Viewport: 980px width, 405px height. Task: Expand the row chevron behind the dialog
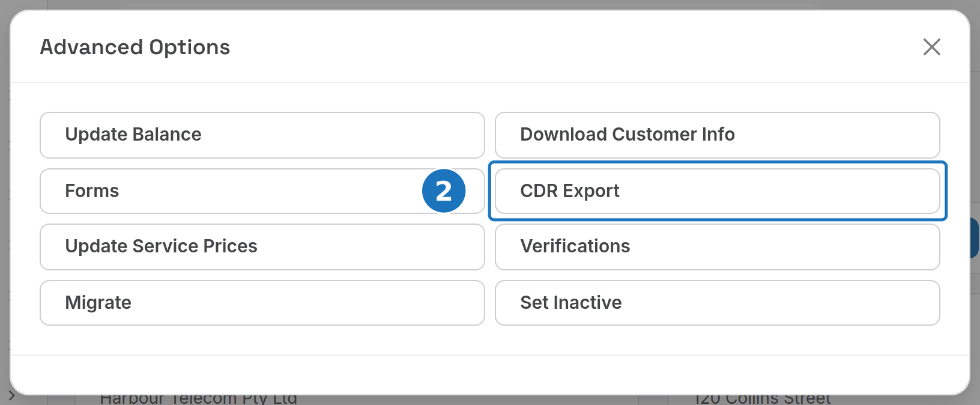[11, 396]
